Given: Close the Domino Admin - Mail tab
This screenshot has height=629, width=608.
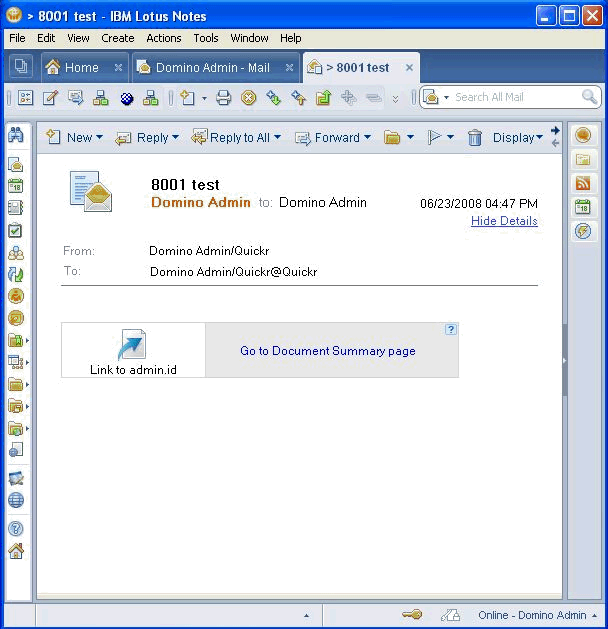Looking at the screenshot, I should (289, 67).
